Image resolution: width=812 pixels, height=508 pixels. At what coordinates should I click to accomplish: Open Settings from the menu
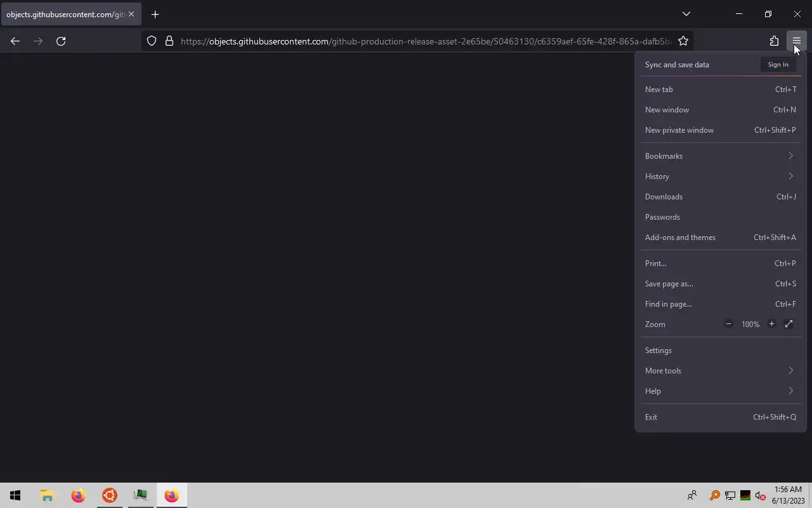[x=721, y=351]
